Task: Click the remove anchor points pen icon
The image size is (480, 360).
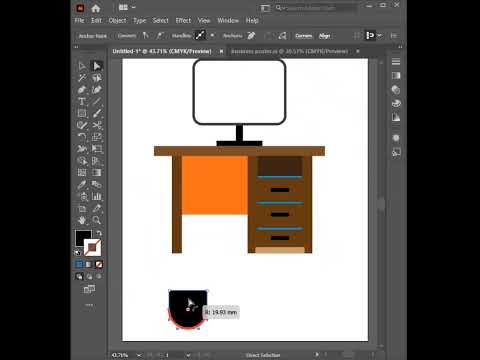Action: (x=251, y=35)
